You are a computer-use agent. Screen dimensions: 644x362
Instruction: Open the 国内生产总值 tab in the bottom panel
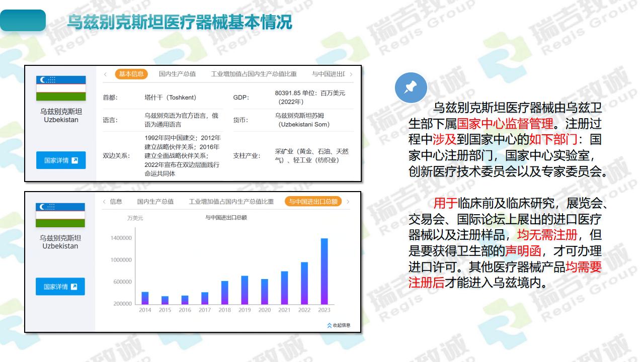(x=155, y=202)
